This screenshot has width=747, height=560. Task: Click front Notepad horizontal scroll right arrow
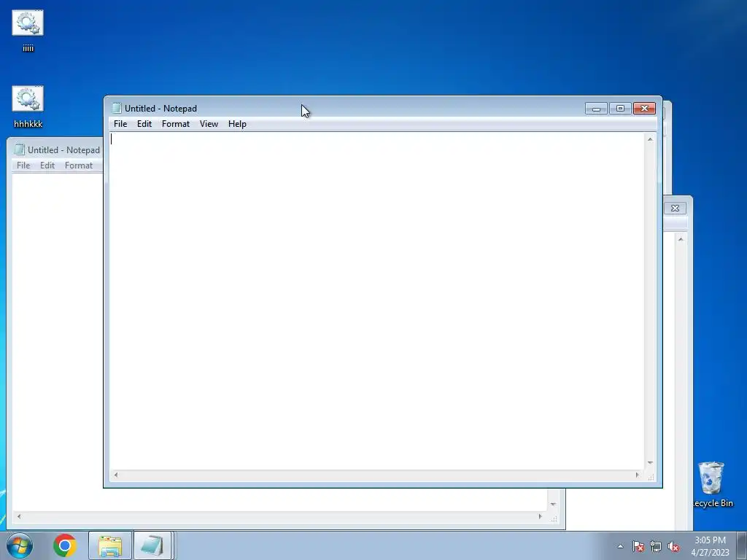(x=638, y=475)
